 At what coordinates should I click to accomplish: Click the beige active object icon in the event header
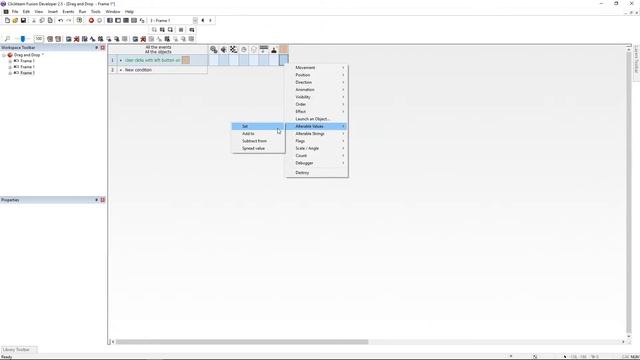(284, 49)
